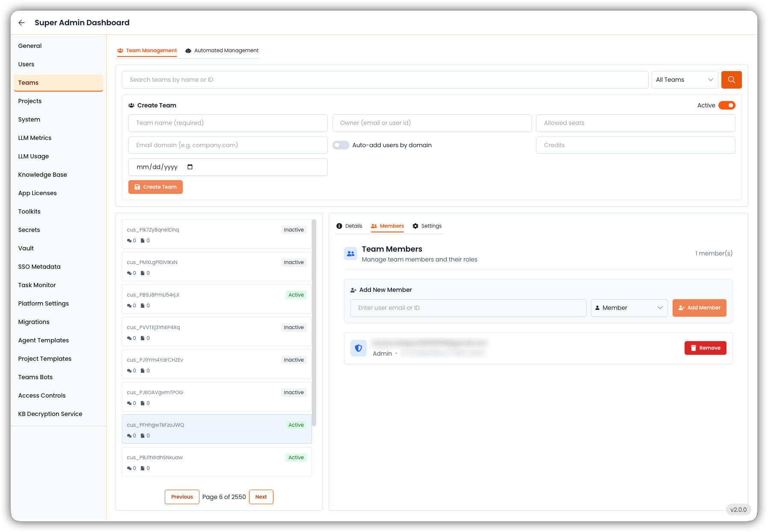Click the orange search magnifier button
This screenshot has width=768, height=532.
tap(731, 80)
